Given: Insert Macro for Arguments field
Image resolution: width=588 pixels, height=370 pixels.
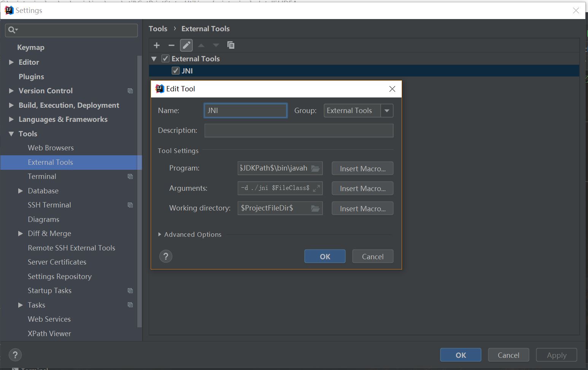Looking at the screenshot, I should pos(362,188).
